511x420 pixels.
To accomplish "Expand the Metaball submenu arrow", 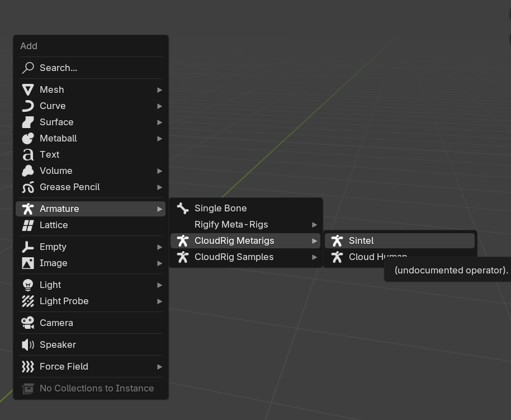I will [160, 139].
